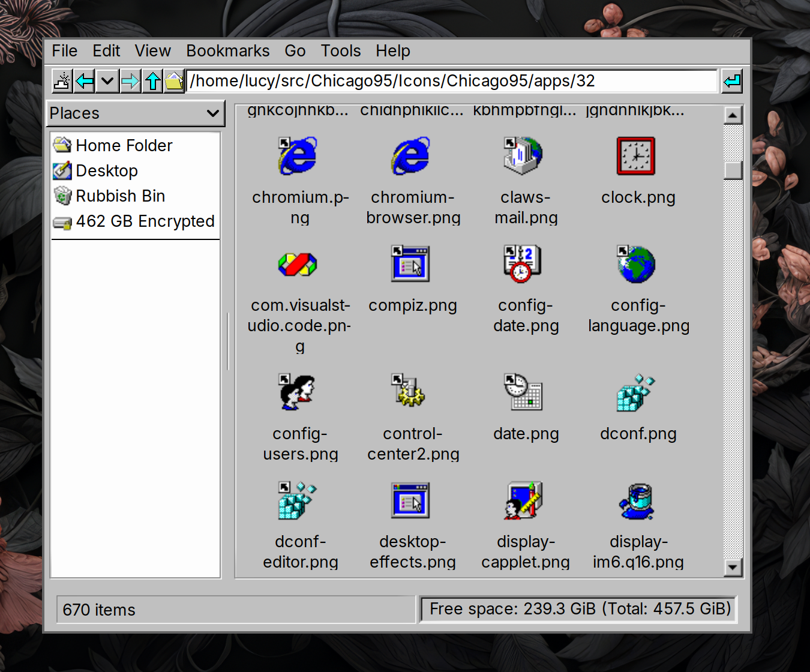Click the chromium-browser.png name label

(x=413, y=208)
